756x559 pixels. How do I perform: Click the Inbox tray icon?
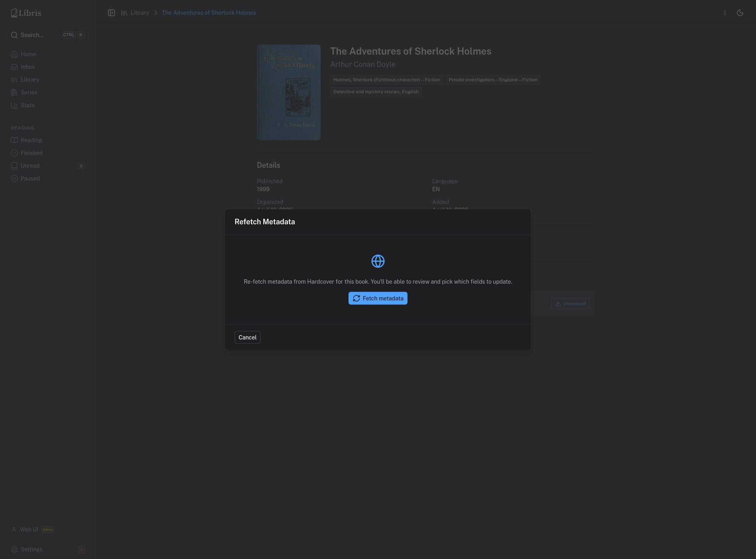point(14,67)
